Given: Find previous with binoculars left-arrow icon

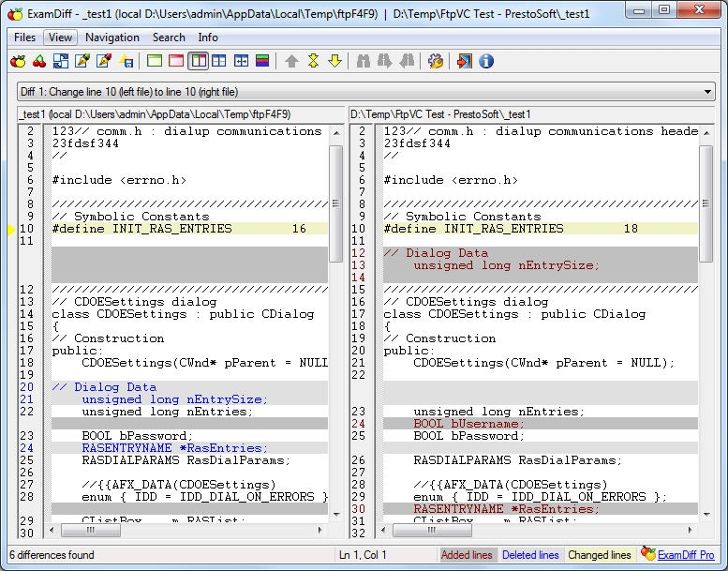Looking at the screenshot, I should tap(407, 61).
